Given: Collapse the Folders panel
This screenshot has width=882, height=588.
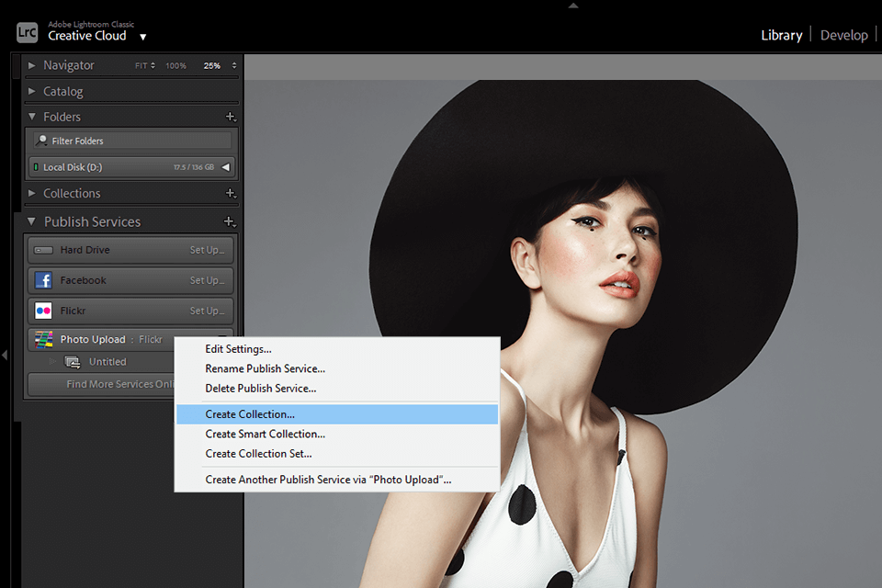Looking at the screenshot, I should click(x=32, y=117).
